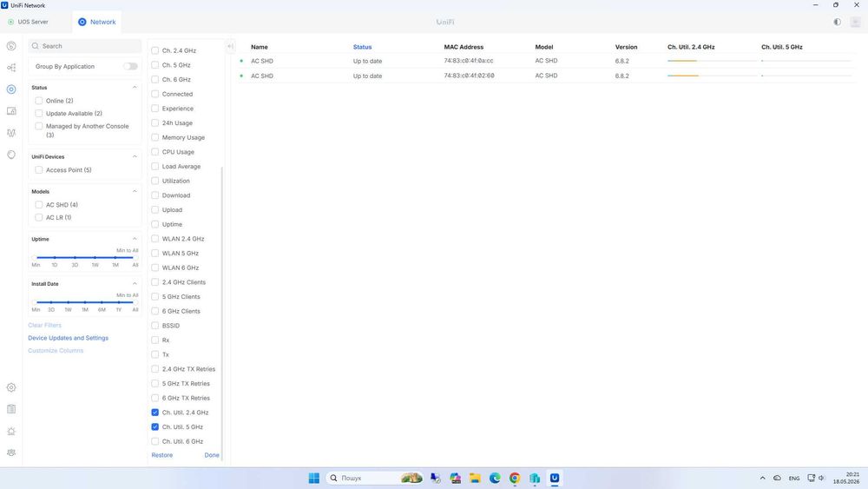
Task: Launch Microsoft Edge from the taskbar
Action: click(495, 478)
